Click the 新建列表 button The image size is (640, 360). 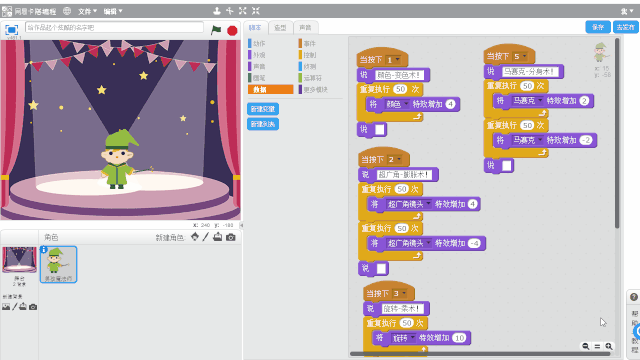pos(263,124)
